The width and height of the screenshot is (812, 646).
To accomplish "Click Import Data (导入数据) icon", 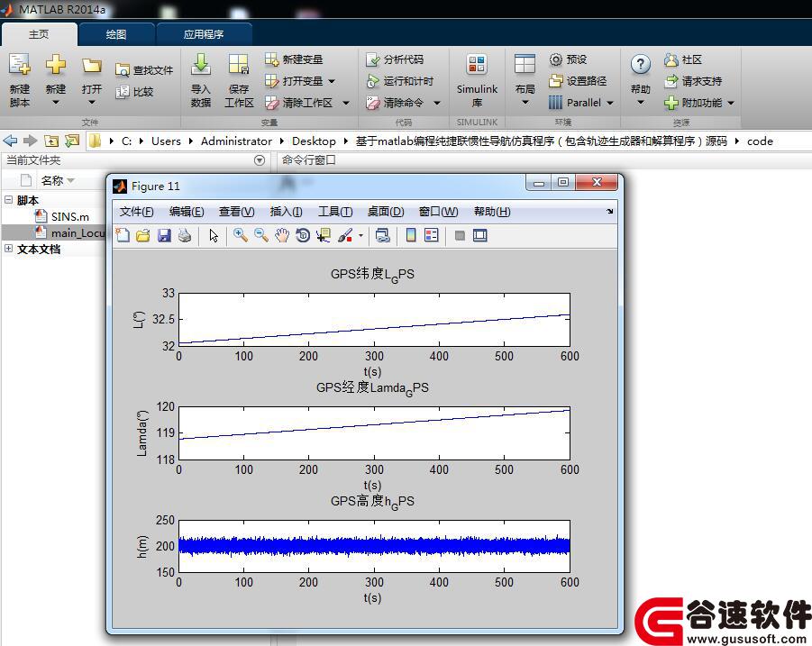I will click(x=200, y=66).
